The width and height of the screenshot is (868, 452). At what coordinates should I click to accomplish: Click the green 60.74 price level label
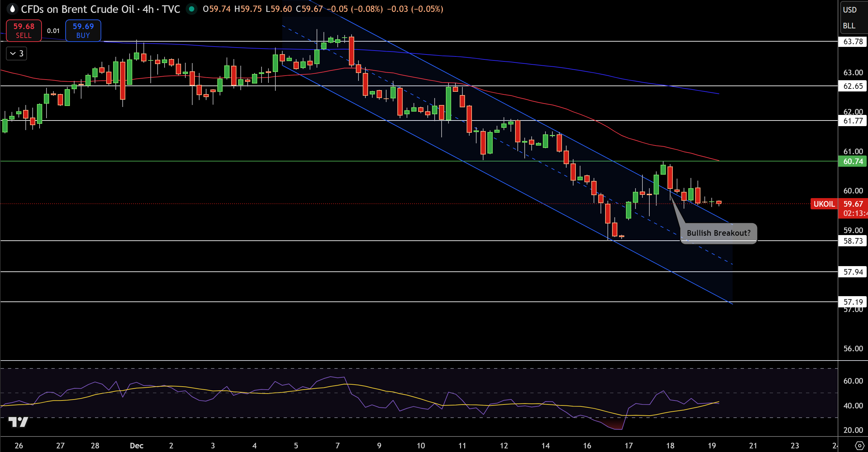[852, 161]
